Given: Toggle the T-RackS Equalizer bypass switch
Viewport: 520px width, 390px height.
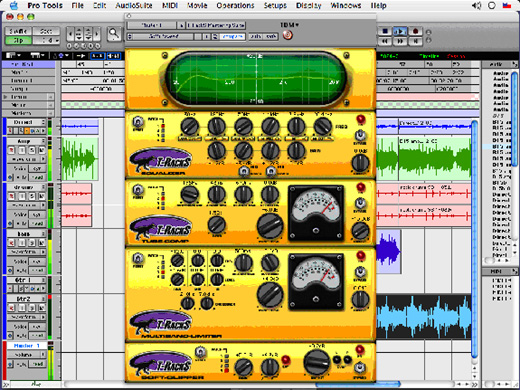Looking at the screenshot, I should [x=360, y=136].
